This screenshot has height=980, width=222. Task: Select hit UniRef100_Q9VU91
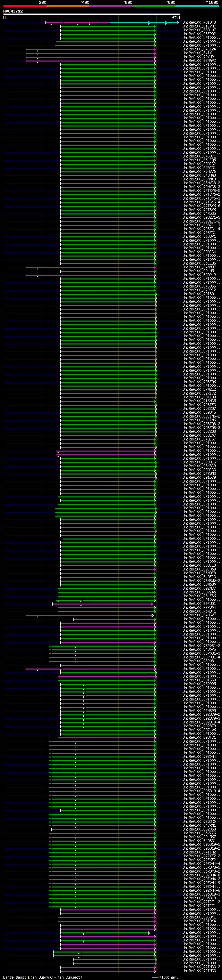pos(199,57)
